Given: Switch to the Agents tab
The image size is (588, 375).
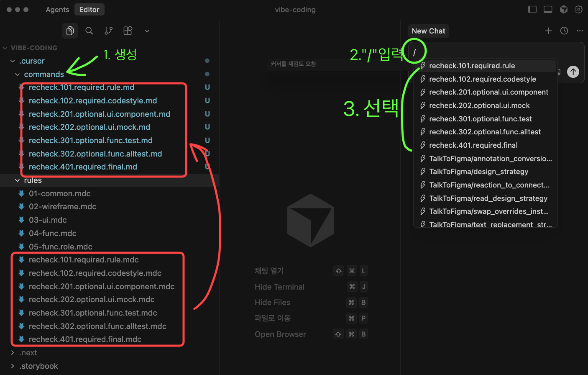Looking at the screenshot, I should (57, 9).
